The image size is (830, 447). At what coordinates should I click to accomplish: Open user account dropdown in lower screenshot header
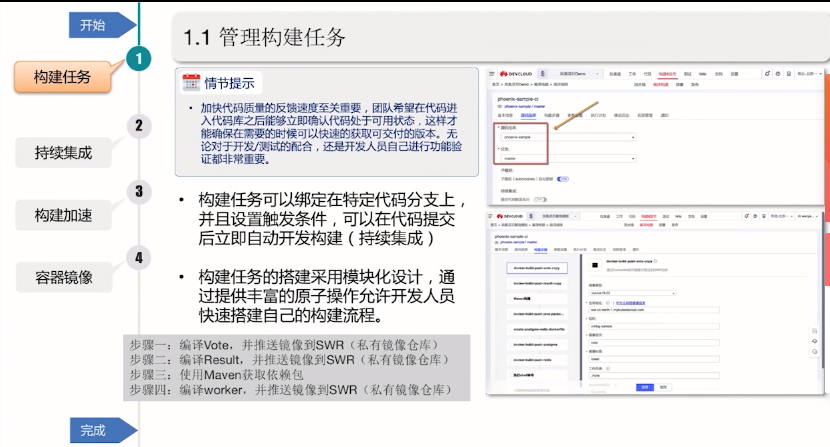[x=807, y=216]
